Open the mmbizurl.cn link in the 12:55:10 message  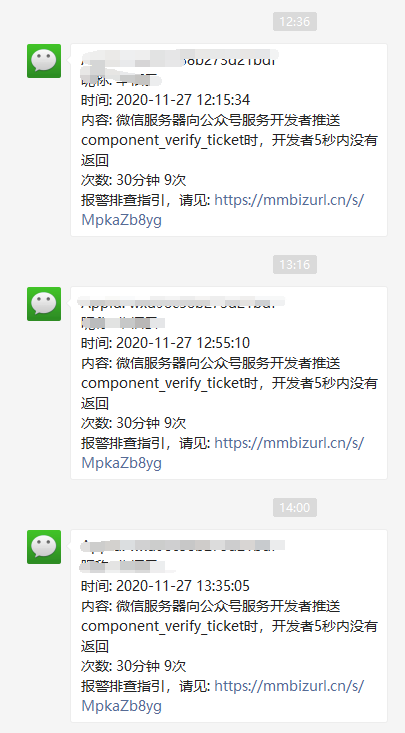[x=289, y=443]
